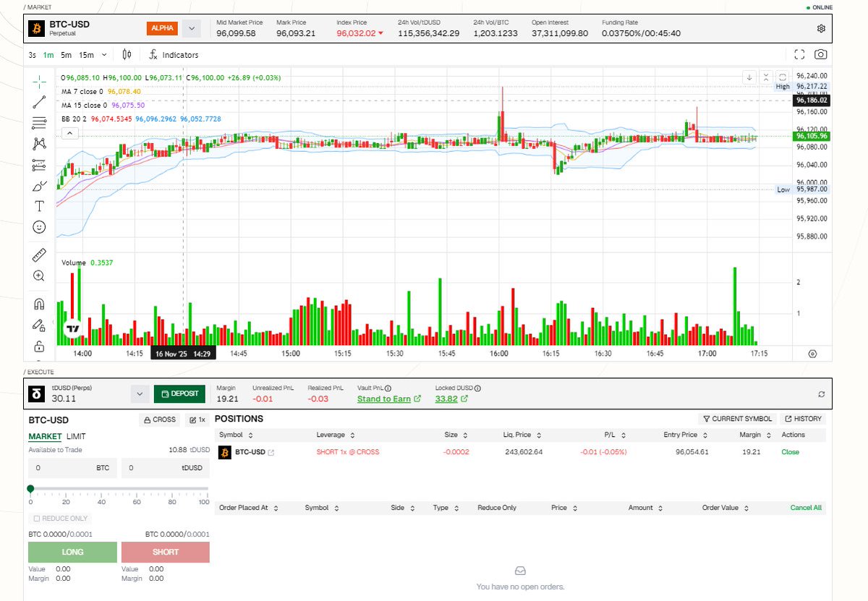Take a chart snapshot with camera icon
The height and width of the screenshot is (601, 868).
coord(821,54)
